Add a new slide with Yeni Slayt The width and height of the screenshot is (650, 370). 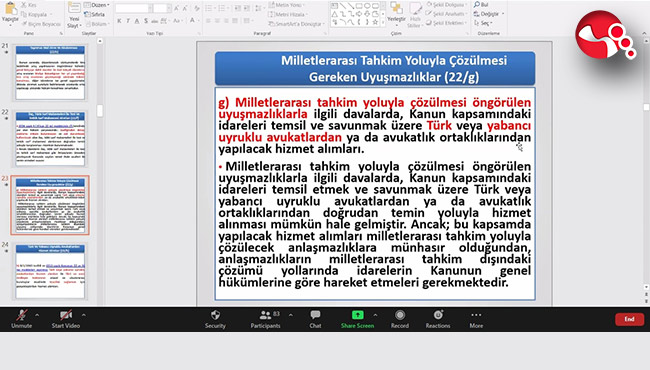74,15
